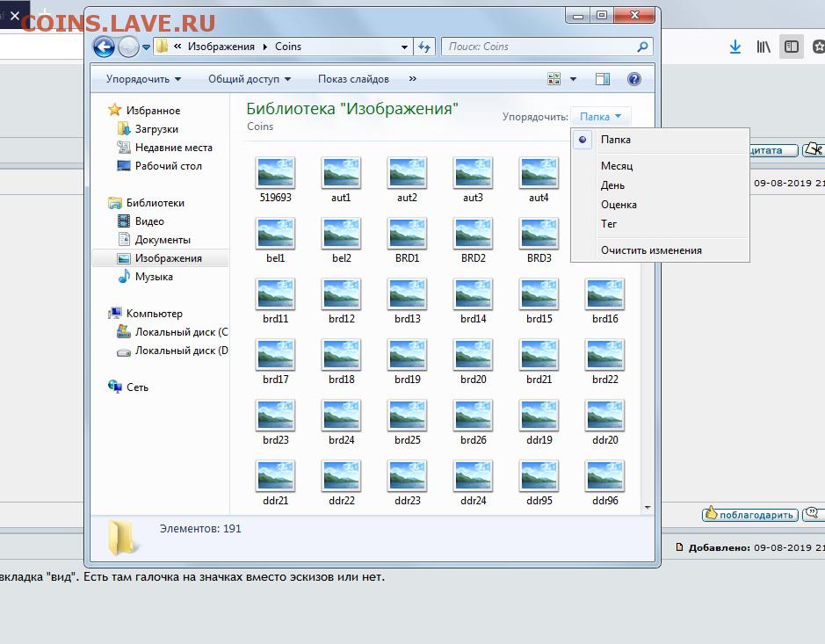825x644 pixels.
Task: Select the ddr20 image file
Action: click(605, 422)
